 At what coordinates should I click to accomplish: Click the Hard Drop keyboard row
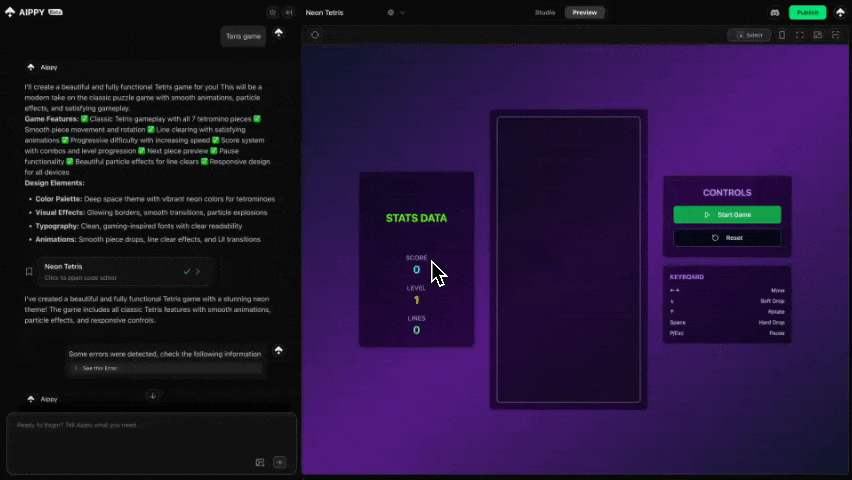click(x=727, y=322)
